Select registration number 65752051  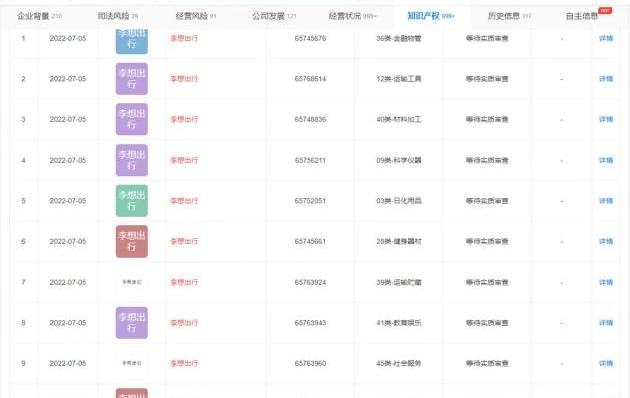pos(310,201)
